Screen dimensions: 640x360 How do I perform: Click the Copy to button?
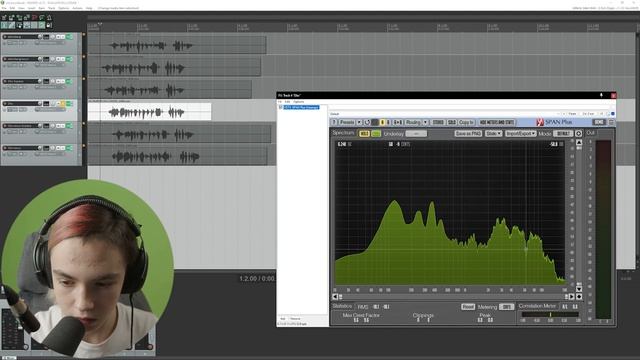click(x=466, y=122)
